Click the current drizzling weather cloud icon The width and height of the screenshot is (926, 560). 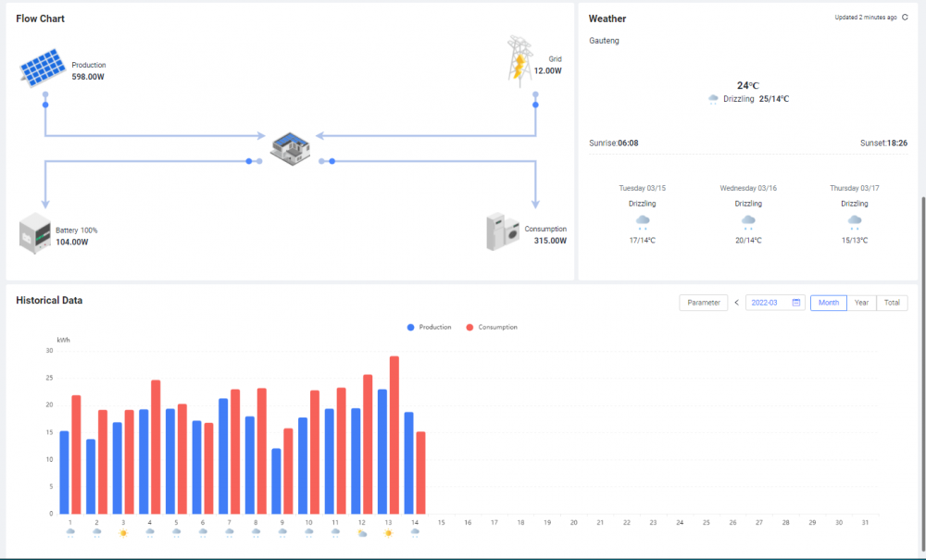(713, 99)
